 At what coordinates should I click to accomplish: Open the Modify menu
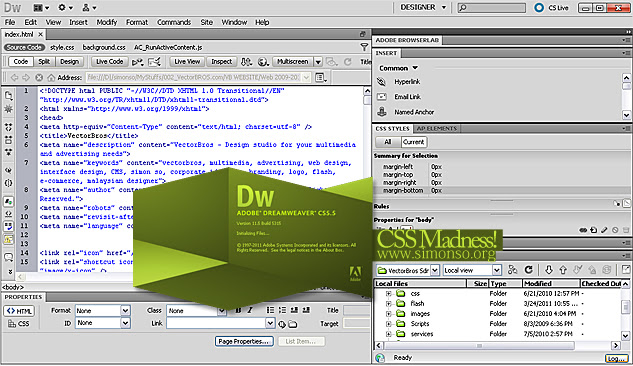(x=107, y=22)
